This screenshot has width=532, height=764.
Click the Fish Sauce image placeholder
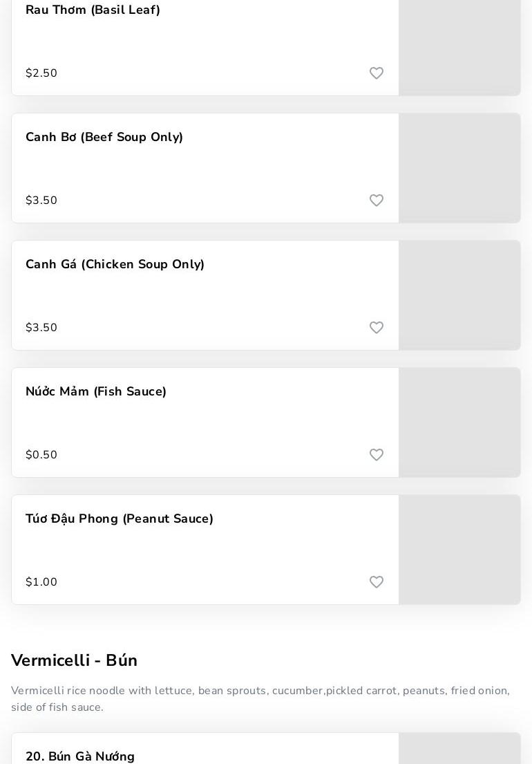click(459, 422)
